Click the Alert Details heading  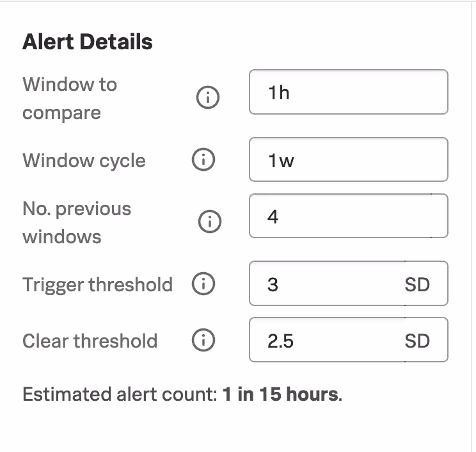[88, 42]
